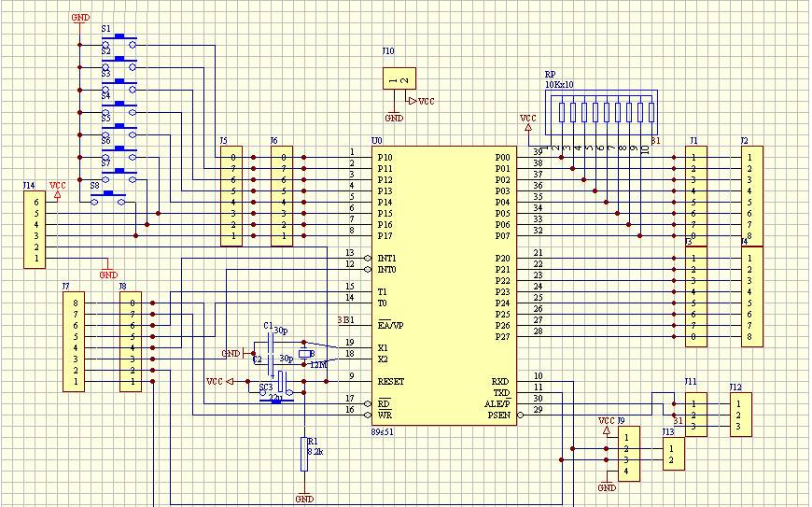Select connector J1 beside port P0
The image size is (812, 507).
click(696, 196)
